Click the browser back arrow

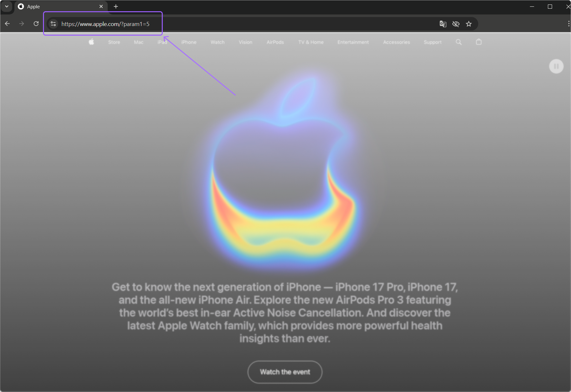[x=7, y=24]
